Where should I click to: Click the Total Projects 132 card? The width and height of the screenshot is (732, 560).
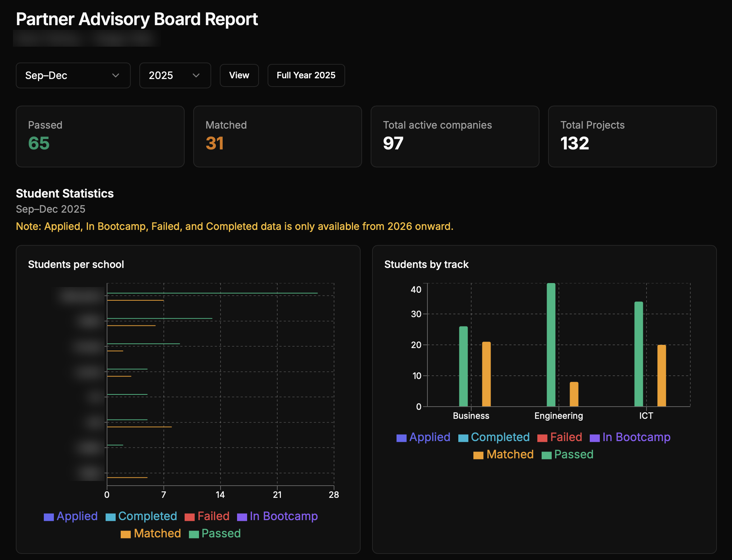[633, 136]
